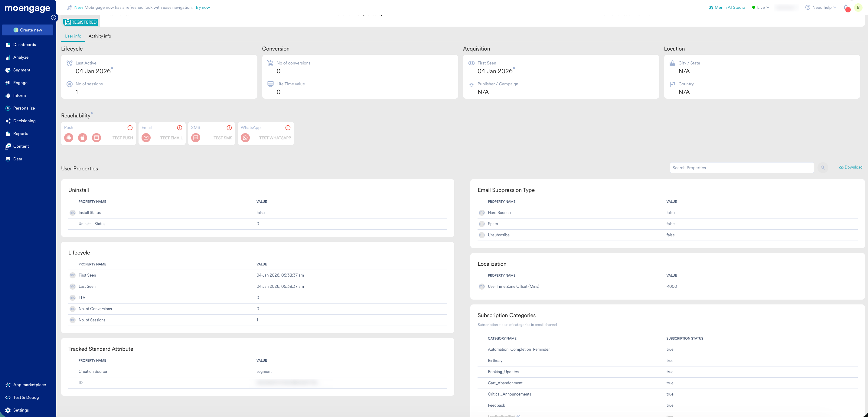The image size is (868, 417).
Task: Switch to the Activity info tab
Action: (x=100, y=36)
